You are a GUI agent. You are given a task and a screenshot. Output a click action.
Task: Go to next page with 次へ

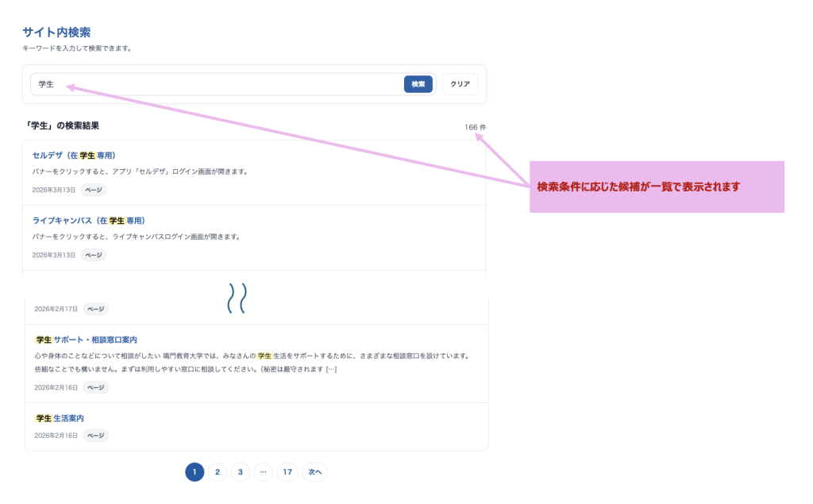(x=314, y=472)
